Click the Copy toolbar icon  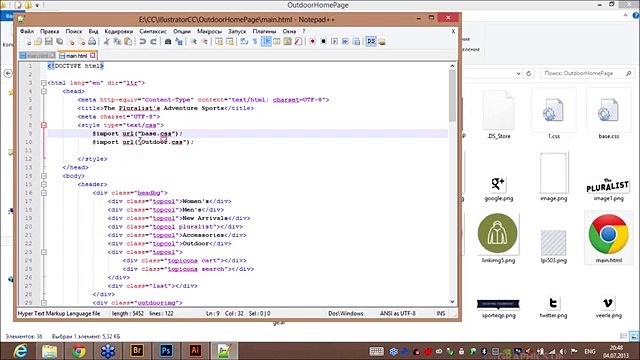[x=117, y=42]
